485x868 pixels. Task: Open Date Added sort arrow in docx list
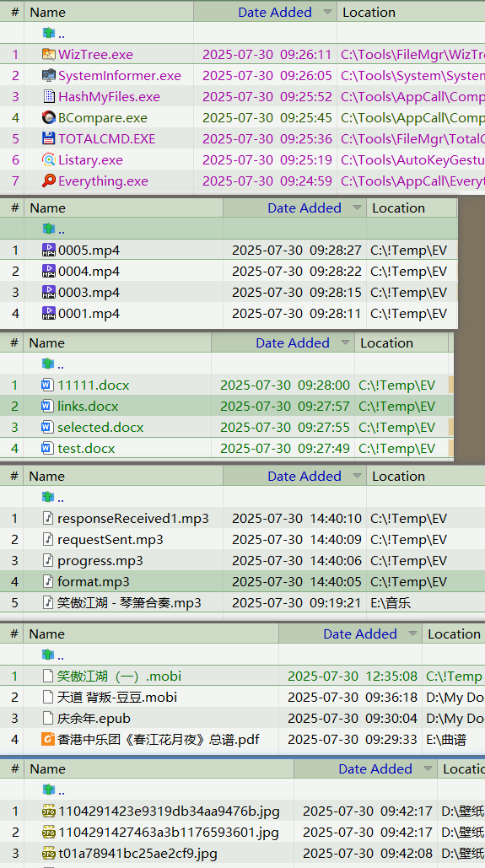346,343
